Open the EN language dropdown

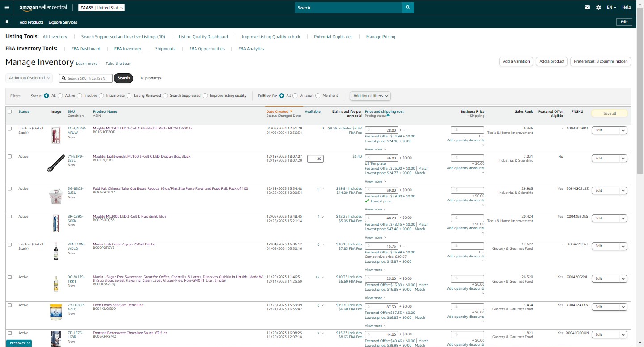[x=611, y=8]
